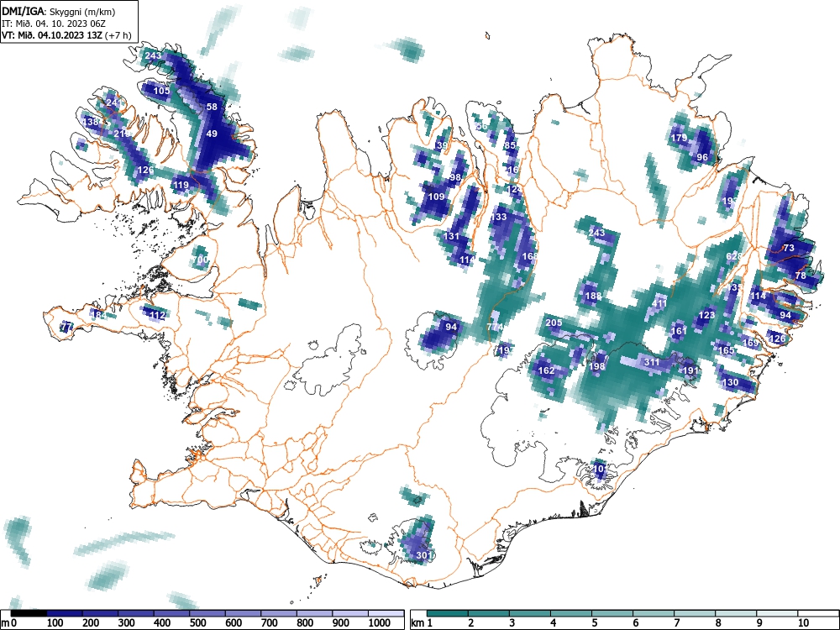Image resolution: width=840 pixels, height=630 pixels.
Task: Click the visibility value 138 on the map
Action: coord(91,122)
